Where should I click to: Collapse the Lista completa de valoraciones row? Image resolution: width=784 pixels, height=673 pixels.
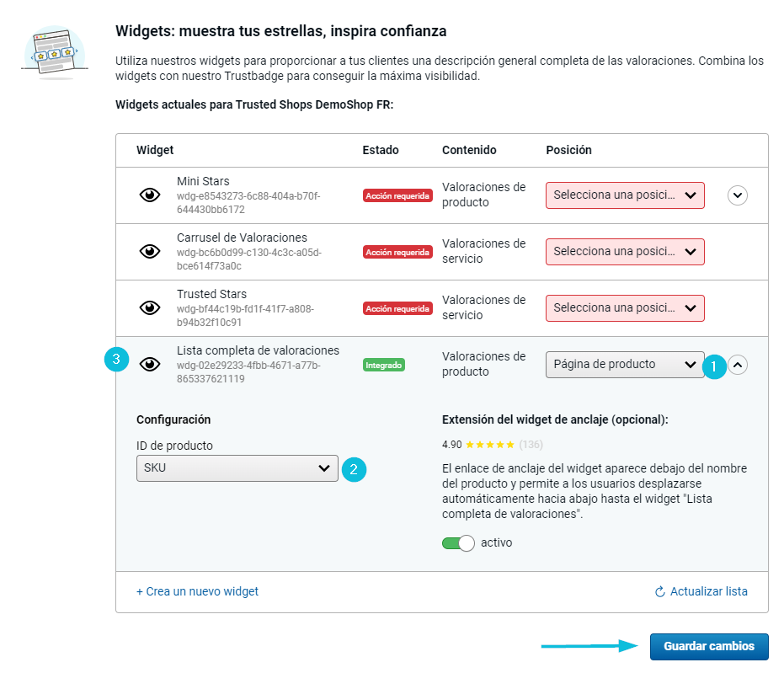(738, 365)
